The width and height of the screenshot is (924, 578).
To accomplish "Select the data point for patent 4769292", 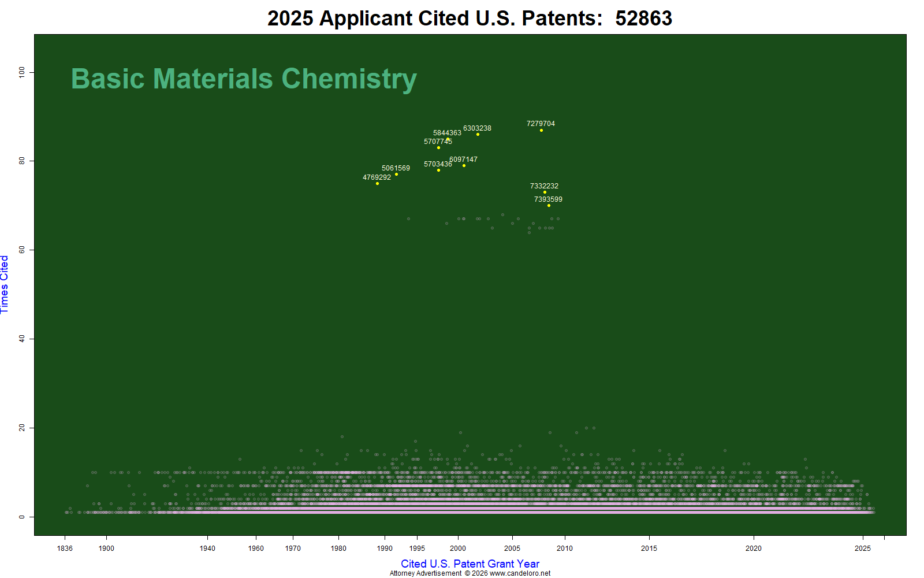I will click(377, 183).
